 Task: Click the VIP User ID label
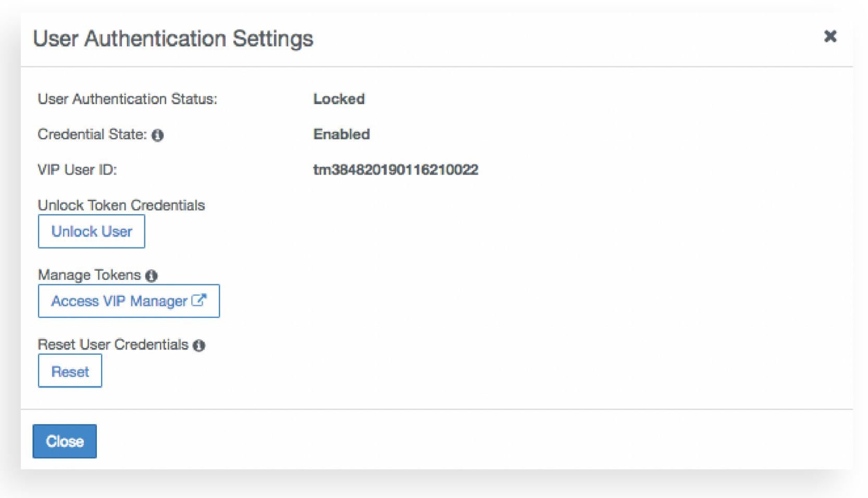point(77,170)
